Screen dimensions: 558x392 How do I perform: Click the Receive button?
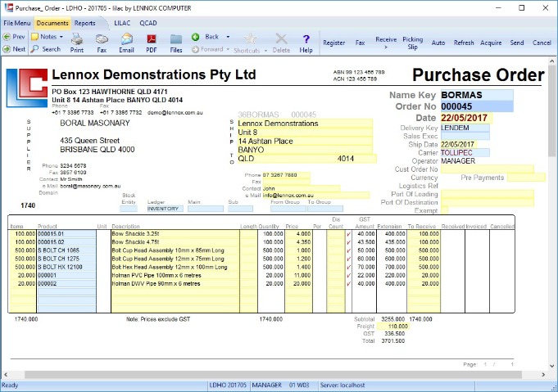click(386, 43)
